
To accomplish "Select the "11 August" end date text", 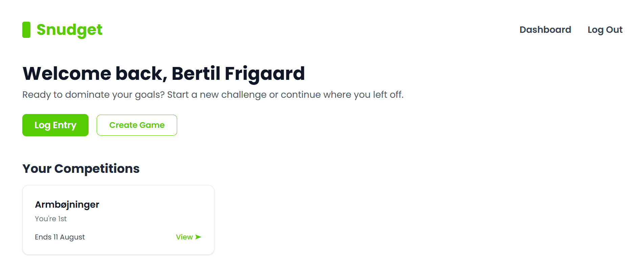I will [69, 237].
